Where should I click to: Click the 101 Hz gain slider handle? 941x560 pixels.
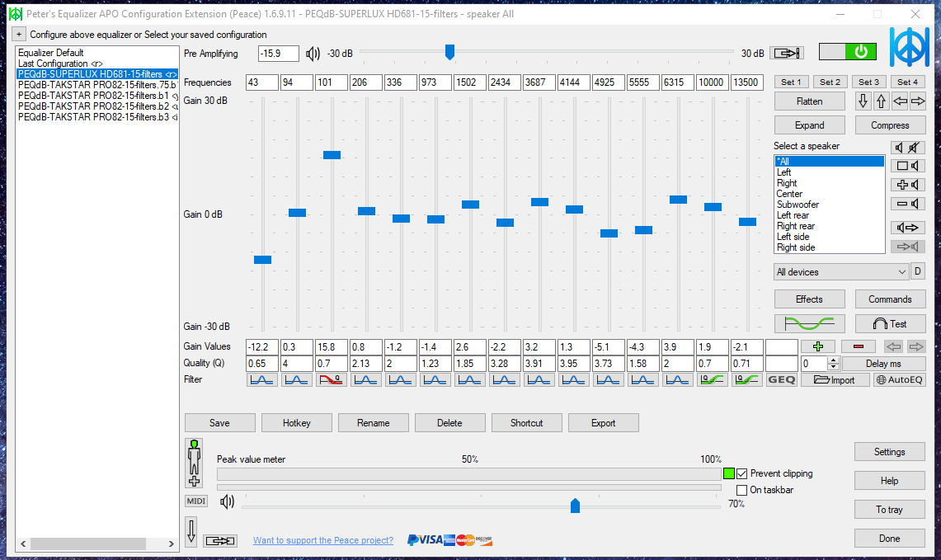pyautogui.click(x=332, y=155)
